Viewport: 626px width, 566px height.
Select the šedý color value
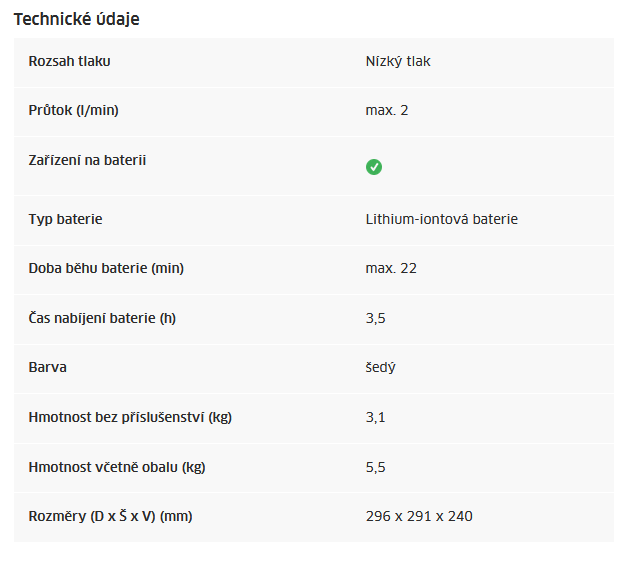[380, 367]
